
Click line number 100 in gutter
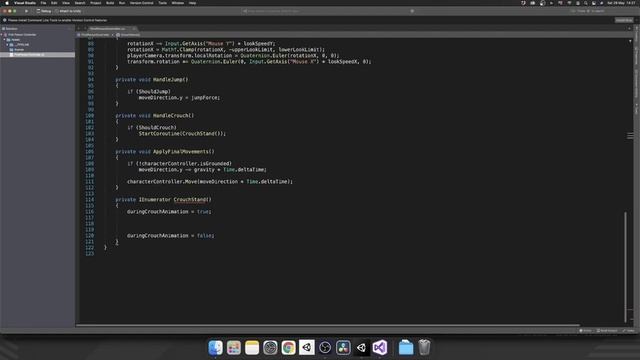[x=89, y=116]
